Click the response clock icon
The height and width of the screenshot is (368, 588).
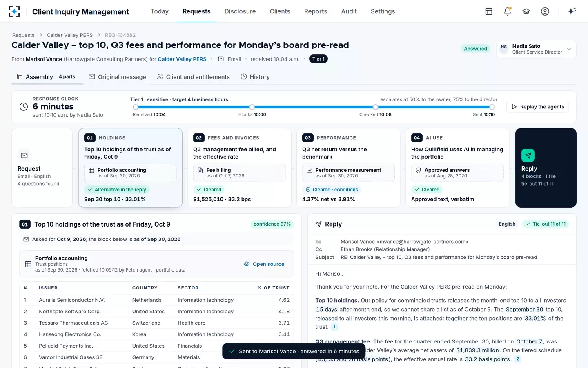tap(24, 107)
